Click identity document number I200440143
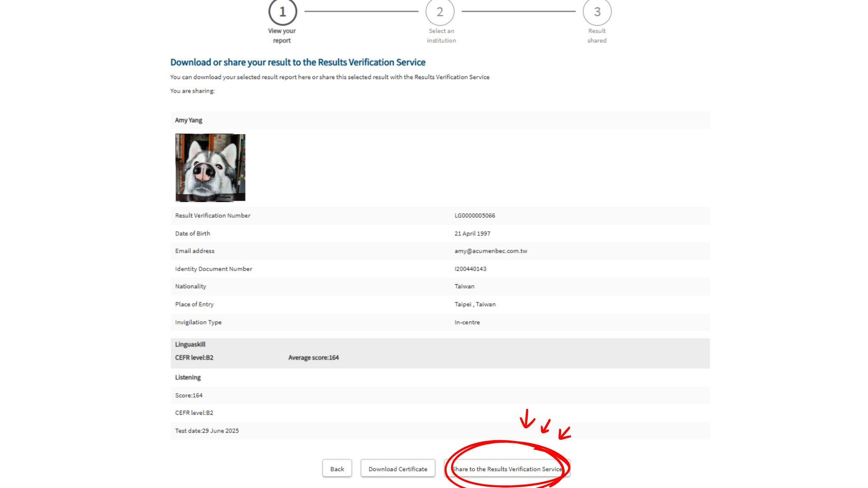This screenshot has height=488, width=868. 470,269
